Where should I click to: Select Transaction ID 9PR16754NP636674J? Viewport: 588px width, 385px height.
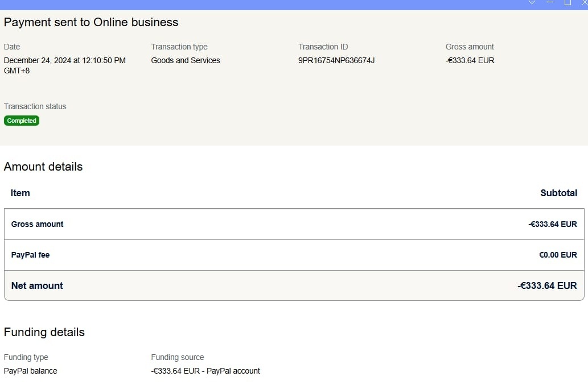[x=336, y=60]
